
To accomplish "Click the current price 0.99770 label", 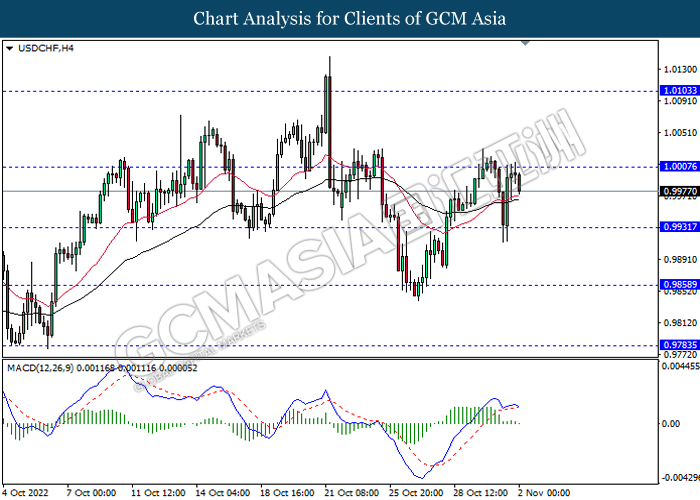I will point(680,192).
